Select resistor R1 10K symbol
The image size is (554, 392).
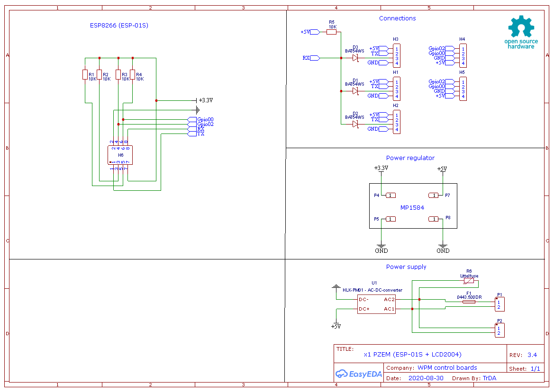point(85,74)
